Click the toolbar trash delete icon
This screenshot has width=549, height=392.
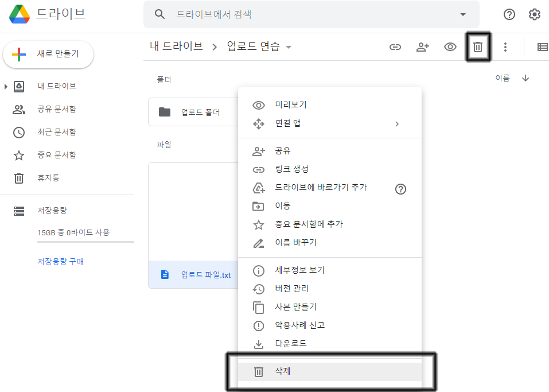click(477, 47)
